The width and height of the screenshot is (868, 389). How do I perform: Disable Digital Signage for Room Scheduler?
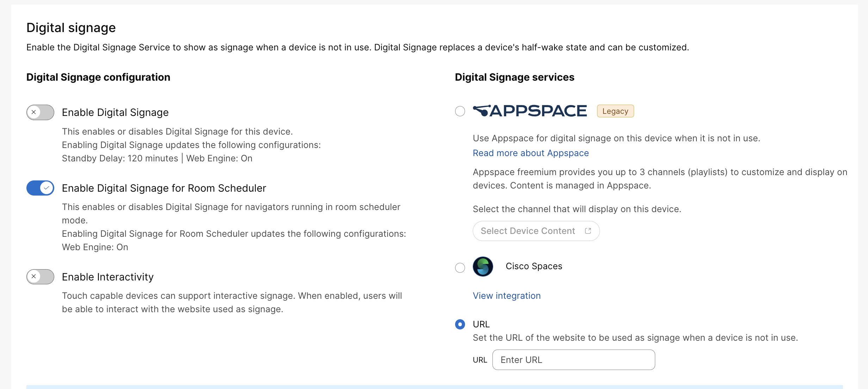pyautogui.click(x=40, y=188)
